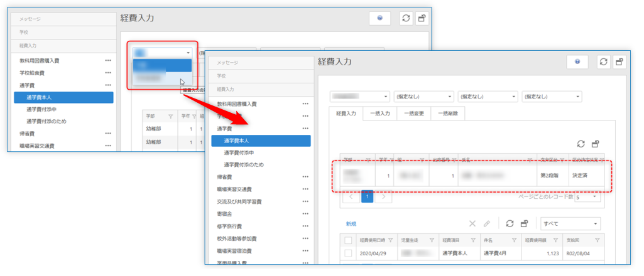Image resolution: width=644 pixels, height=276 pixels.
Task: Click the pencil edit icon in expense toolbar
Action: pyautogui.click(x=487, y=223)
